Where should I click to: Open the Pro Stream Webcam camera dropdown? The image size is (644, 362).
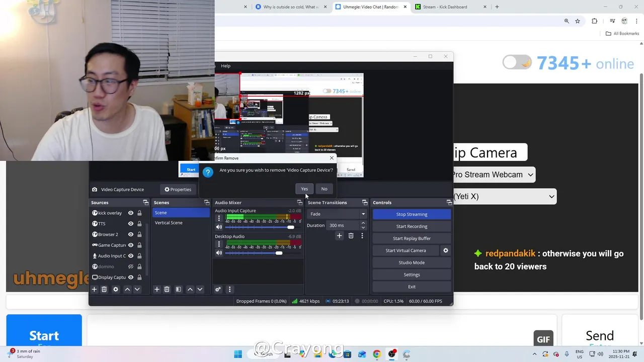pyautogui.click(x=493, y=174)
